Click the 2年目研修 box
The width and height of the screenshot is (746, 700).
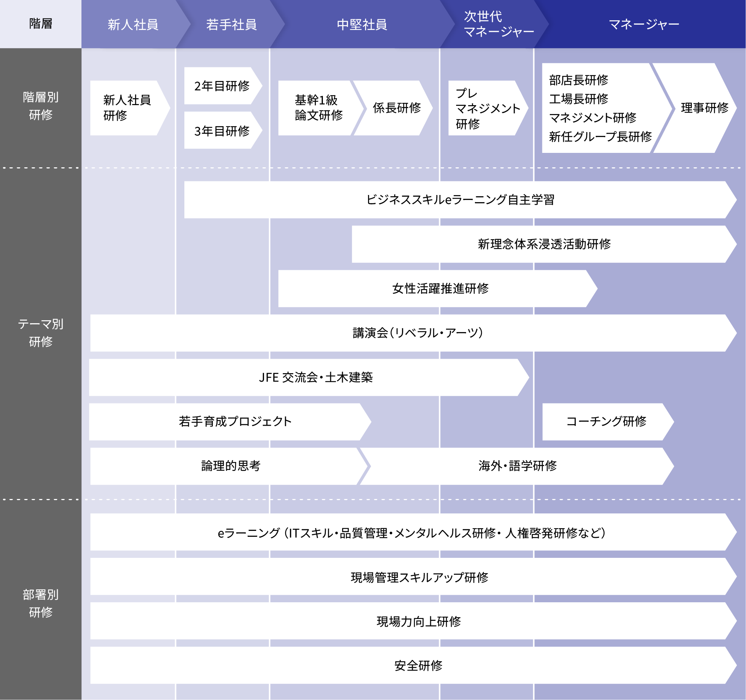coord(223,86)
